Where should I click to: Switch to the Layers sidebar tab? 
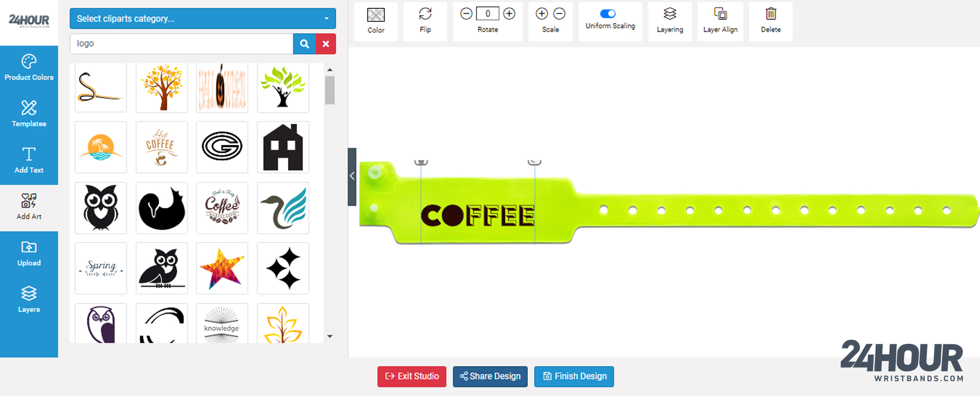point(29,300)
